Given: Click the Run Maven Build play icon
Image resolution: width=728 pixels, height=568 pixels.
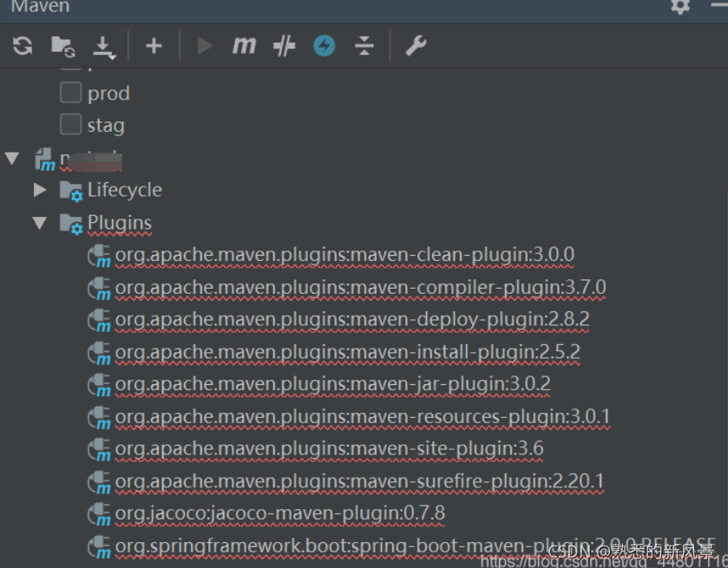Looking at the screenshot, I should point(204,46).
